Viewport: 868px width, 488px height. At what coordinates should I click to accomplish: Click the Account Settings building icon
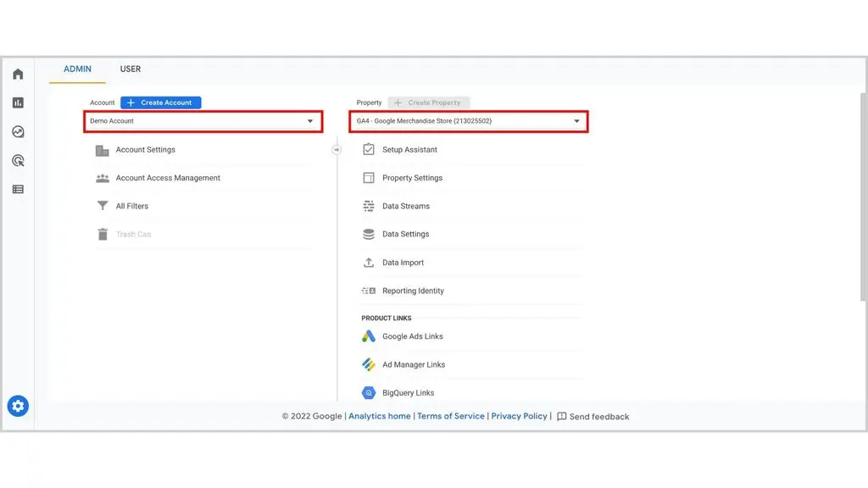pos(103,150)
